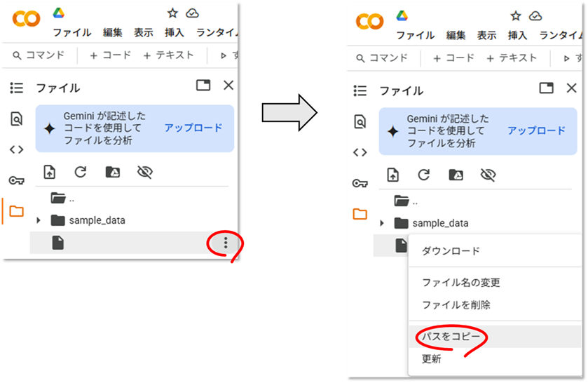This screenshot has width=588, height=383.
Task: Select sample_data folder name in right panel
Action: coord(440,223)
